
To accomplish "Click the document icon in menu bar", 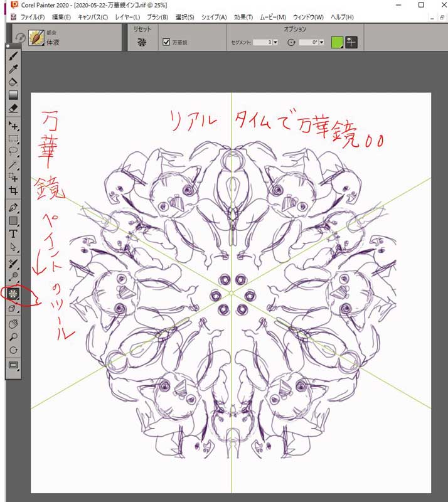I will [x=13, y=17].
